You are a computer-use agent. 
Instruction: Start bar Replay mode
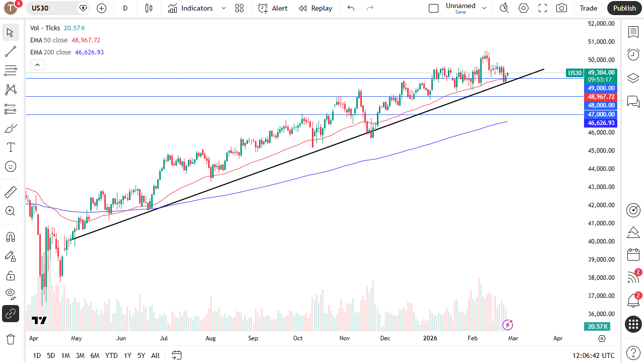315,8
